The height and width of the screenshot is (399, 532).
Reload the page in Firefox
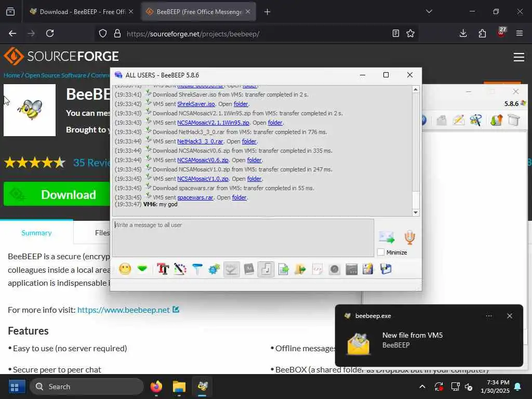pos(50,33)
